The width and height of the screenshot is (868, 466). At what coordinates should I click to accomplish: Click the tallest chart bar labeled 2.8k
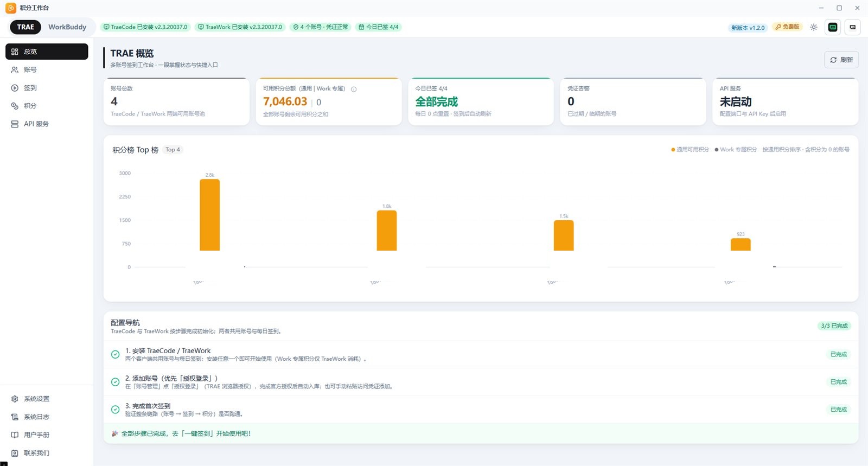[210, 215]
